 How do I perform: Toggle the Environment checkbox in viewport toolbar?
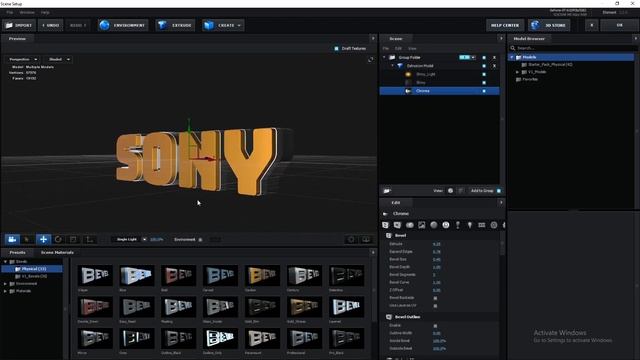click(200, 240)
